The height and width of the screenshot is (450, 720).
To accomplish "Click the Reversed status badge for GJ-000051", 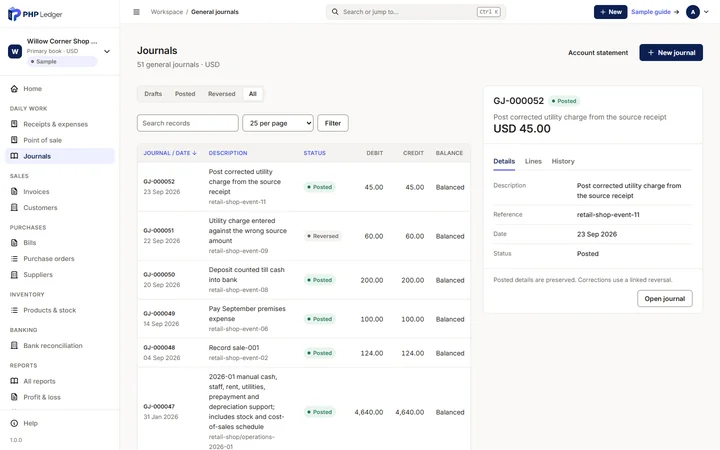I will click(x=322, y=236).
